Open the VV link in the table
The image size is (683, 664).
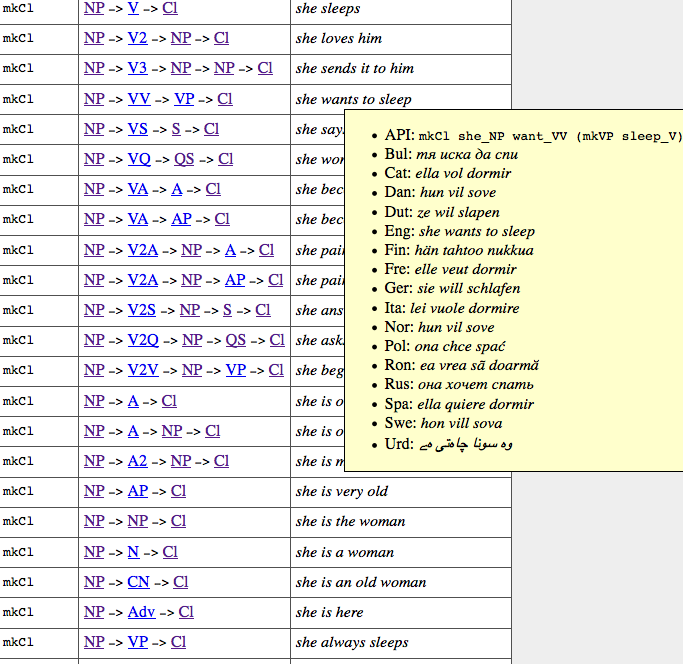pos(139,98)
